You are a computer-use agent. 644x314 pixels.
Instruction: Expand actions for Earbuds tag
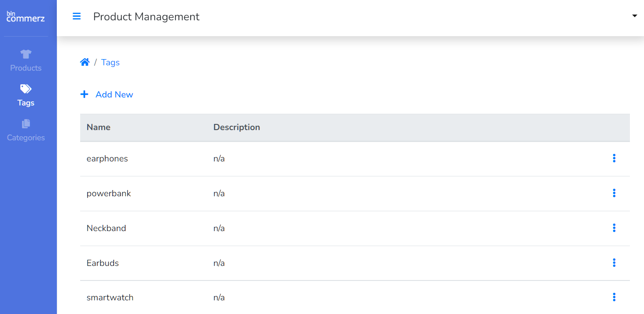(614, 263)
